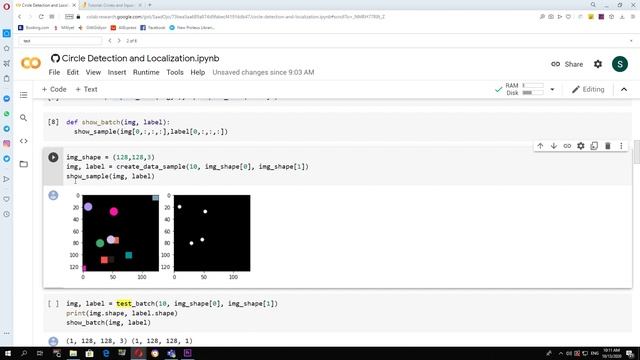This screenshot has height=360, width=640.
Task: Open Facebook bookmark
Action: pyautogui.click(x=153, y=28)
